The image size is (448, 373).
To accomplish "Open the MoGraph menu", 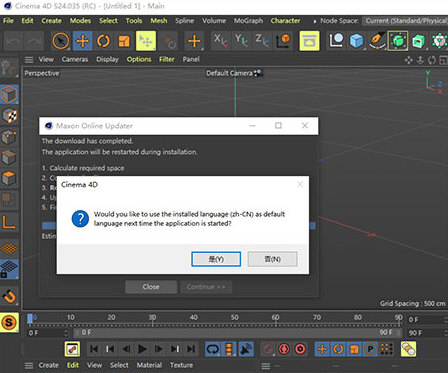I will point(248,21).
